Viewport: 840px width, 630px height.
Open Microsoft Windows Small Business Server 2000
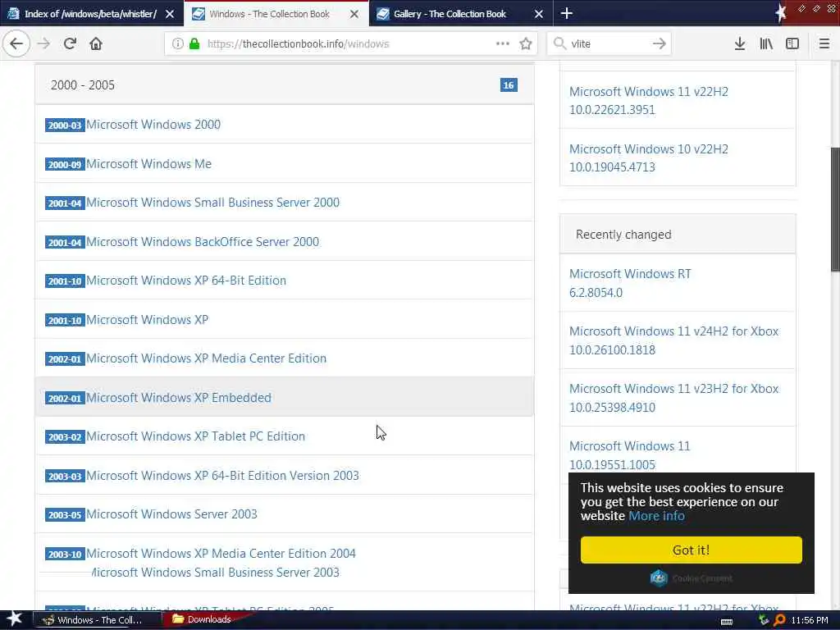(x=212, y=203)
